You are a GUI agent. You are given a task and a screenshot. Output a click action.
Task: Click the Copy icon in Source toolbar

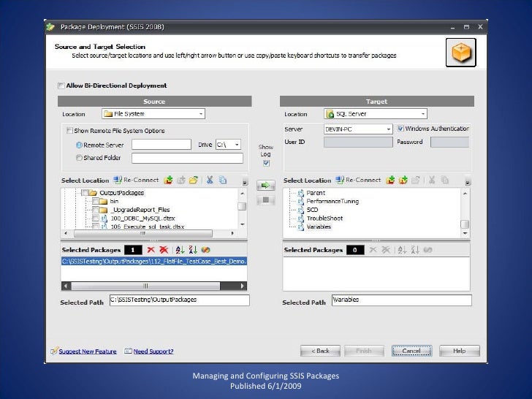[223, 180]
